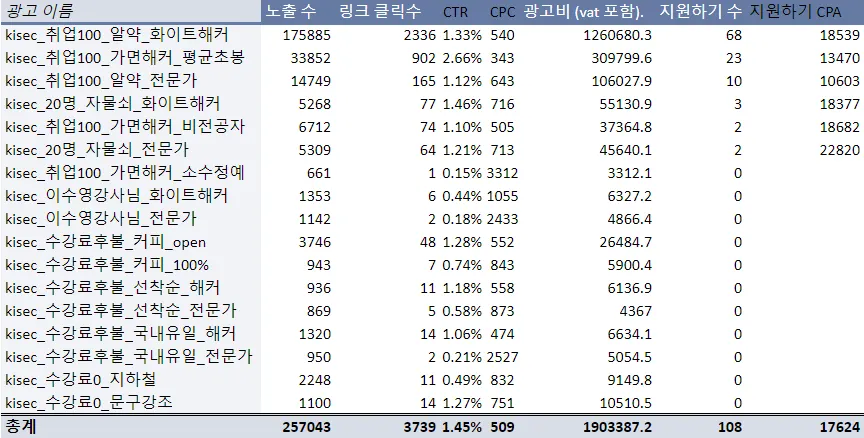Select the kisec_수강료후불_커피_open cell
Viewport: 864px width, 438px height.
(x=106, y=242)
